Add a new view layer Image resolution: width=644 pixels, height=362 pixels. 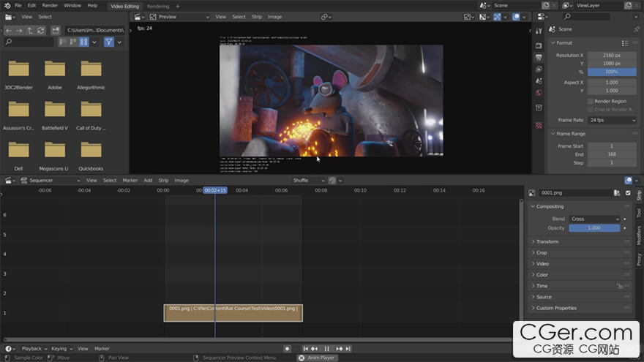[628, 5]
